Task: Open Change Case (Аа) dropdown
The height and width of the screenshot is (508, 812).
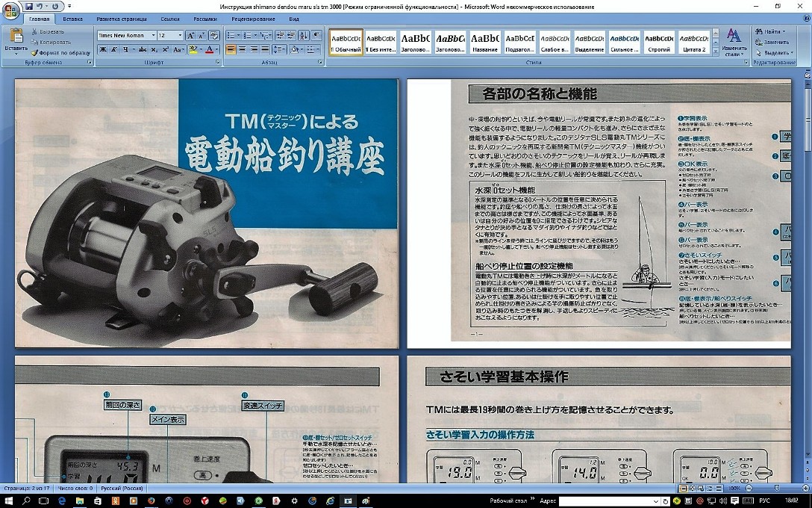Action: [x=178, y=50]
